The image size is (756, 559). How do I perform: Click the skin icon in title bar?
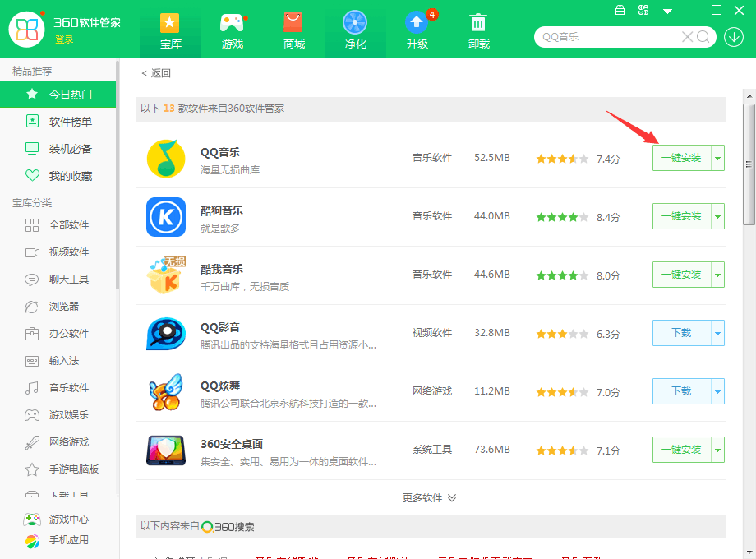(x=643, y=10)
